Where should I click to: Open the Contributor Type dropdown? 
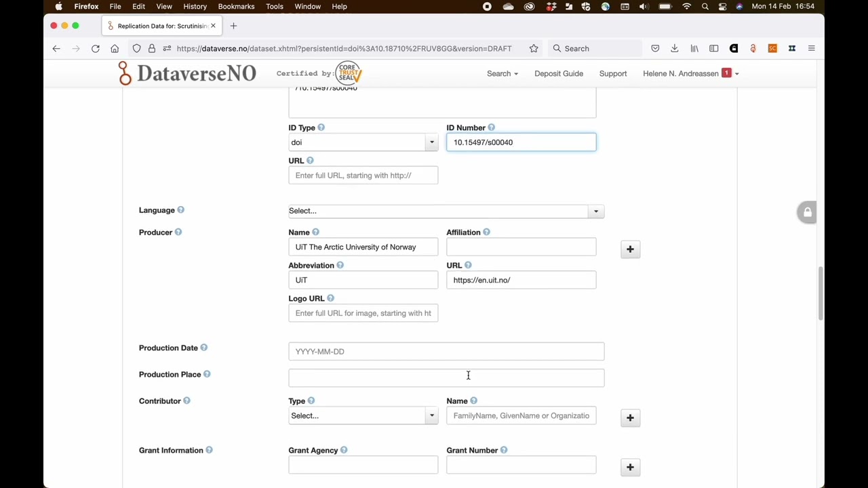[x=363, y=415]
